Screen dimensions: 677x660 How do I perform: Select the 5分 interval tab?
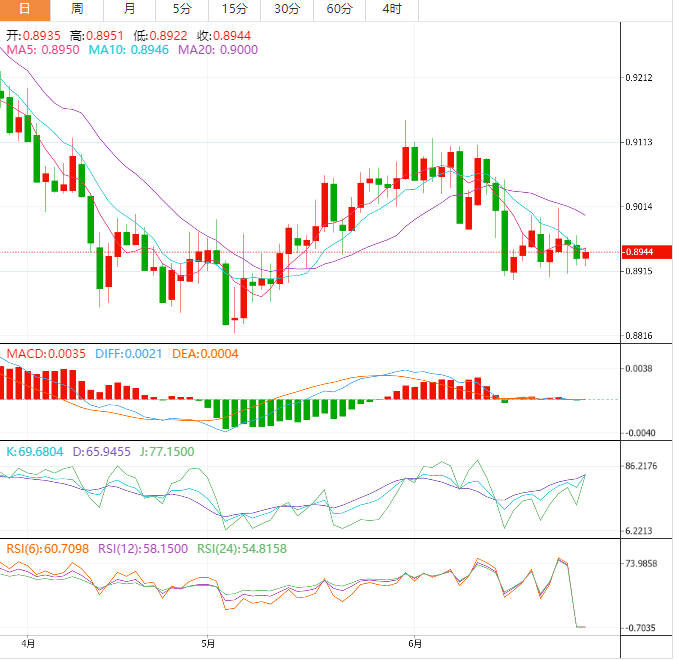(x=182, y=9)
